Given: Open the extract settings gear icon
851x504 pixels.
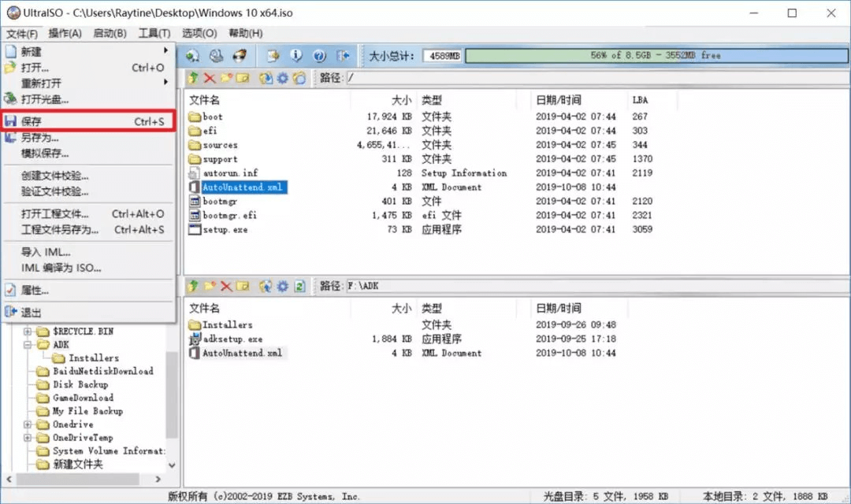Looking at the screenshot, I should click(x=282, y=78).
